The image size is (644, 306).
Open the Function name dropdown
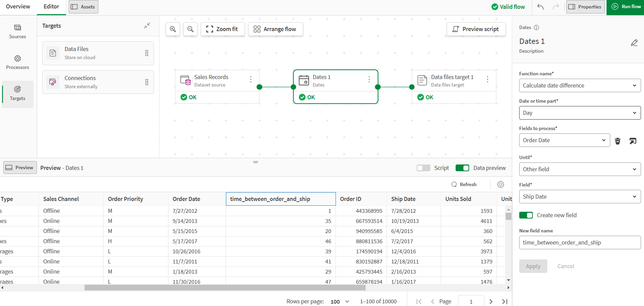(x=579, y=85)
